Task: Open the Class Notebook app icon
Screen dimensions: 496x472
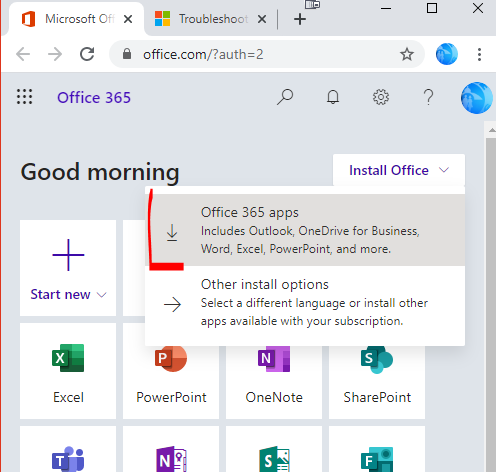Action: click(171, 459)
